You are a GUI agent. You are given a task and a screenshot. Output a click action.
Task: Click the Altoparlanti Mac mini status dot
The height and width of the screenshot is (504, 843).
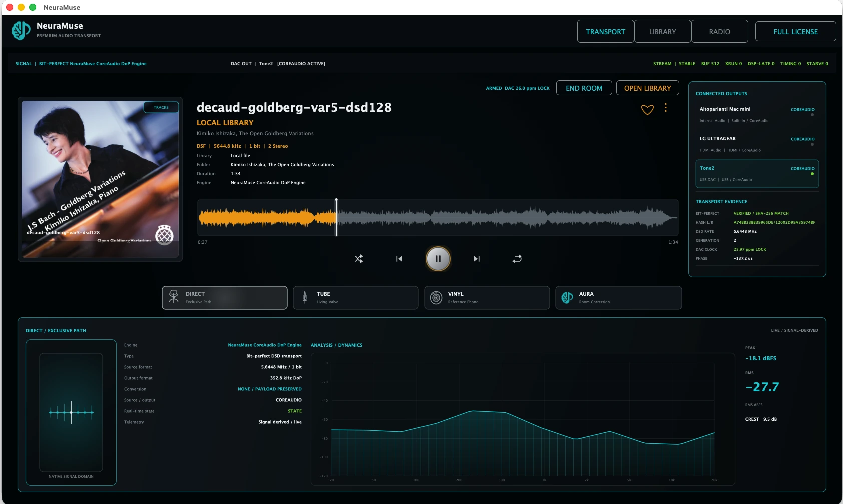812,115
